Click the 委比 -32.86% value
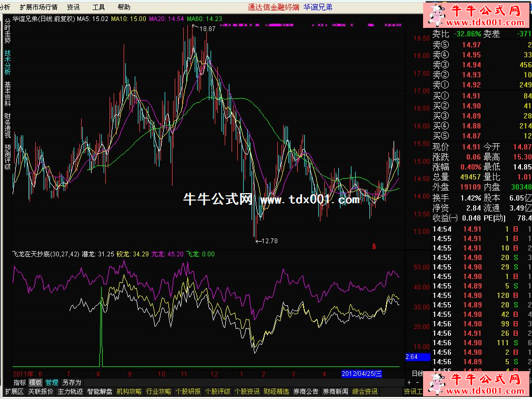 (x=468, y=34)
